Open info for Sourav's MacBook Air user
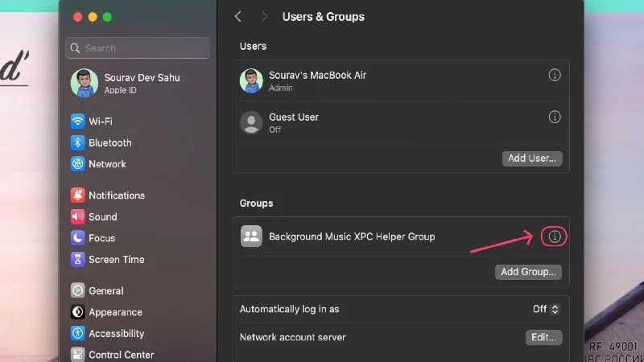The height and width of the screenshot is (362, 644). [x=555, y=75]
